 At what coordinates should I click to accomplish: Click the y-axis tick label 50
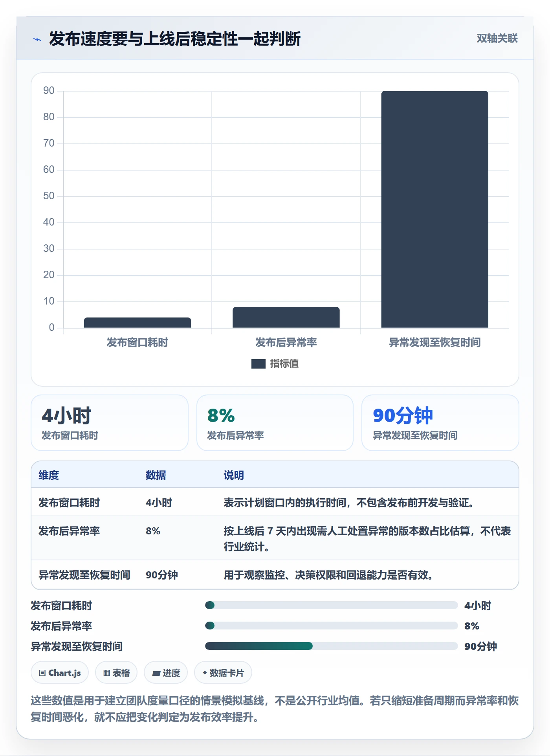[x=49, y=196]
